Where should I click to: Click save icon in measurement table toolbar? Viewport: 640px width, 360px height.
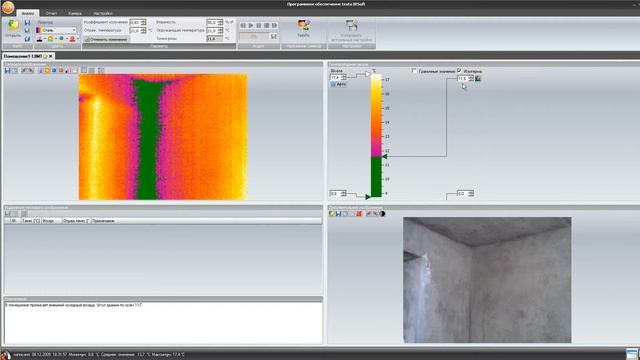point(7,214)
